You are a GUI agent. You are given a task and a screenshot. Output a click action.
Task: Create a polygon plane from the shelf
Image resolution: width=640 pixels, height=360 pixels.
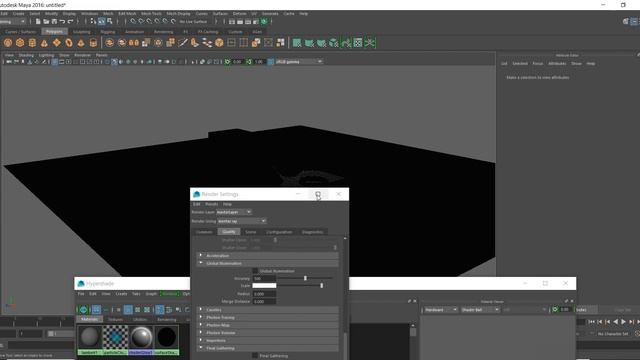point(56,43)
